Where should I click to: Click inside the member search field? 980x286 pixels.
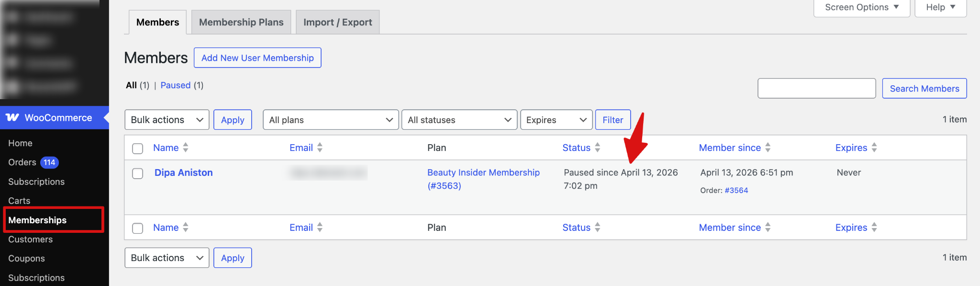tap(816, 88)
